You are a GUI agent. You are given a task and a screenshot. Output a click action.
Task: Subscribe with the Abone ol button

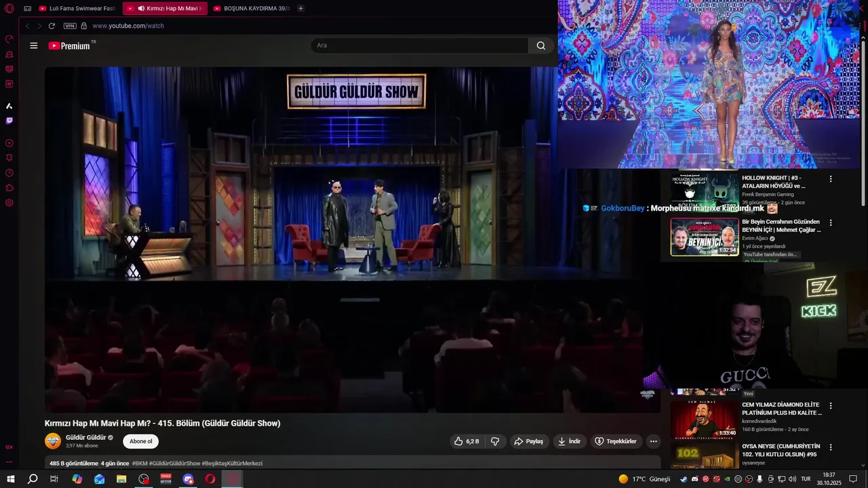[141, 441]
